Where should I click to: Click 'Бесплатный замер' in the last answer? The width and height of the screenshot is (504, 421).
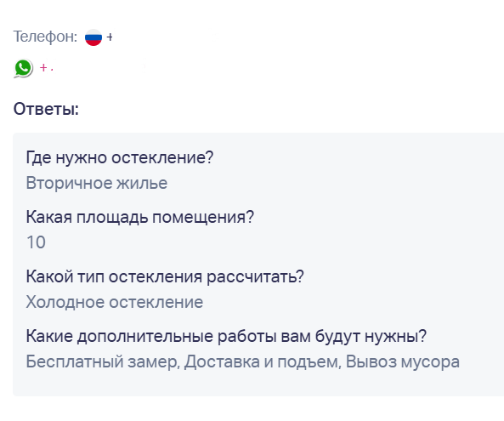[x=101, y=361]
